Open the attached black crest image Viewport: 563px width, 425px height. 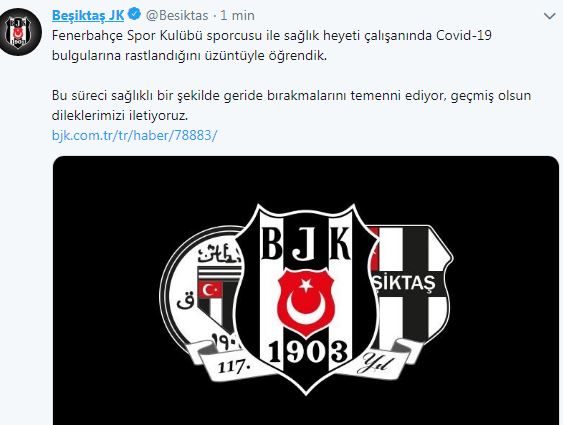[x=306, y=290]
